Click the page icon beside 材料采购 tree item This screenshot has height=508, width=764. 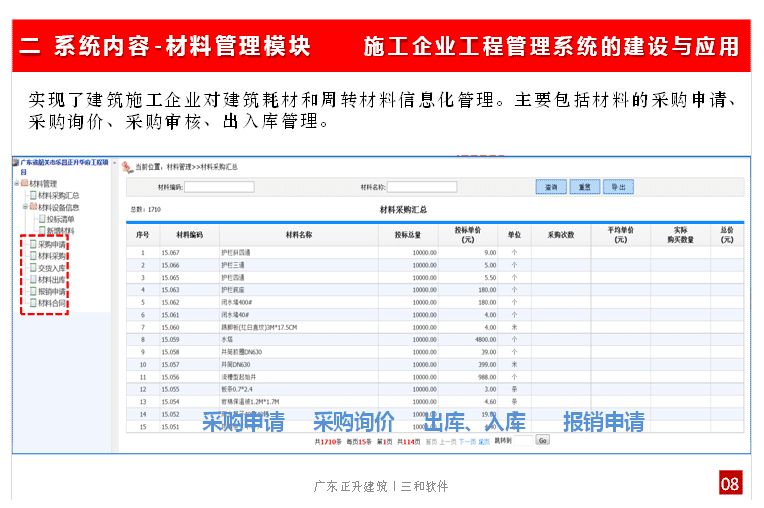(x=33, y=256)
